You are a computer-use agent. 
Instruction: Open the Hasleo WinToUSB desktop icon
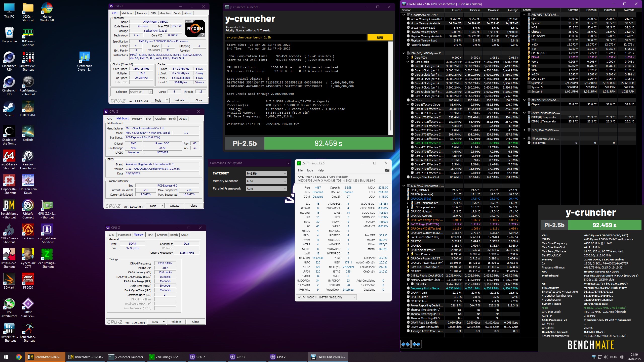47,12
